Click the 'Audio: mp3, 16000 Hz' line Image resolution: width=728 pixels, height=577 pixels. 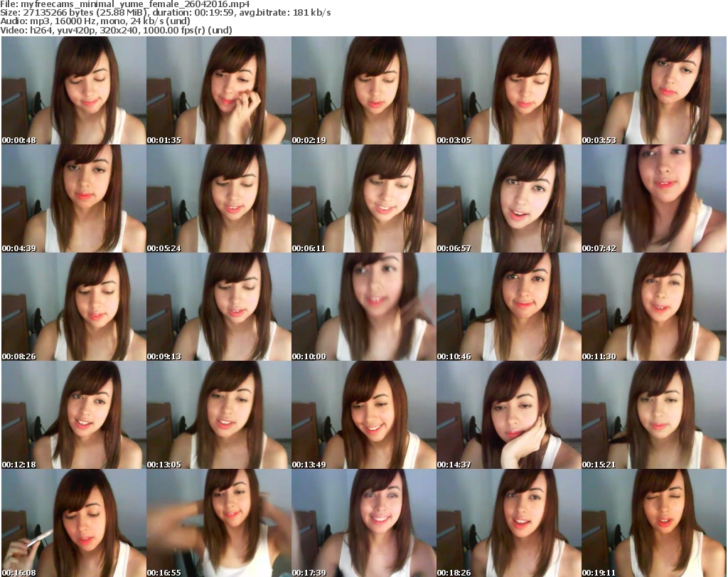tap(95, 21)
